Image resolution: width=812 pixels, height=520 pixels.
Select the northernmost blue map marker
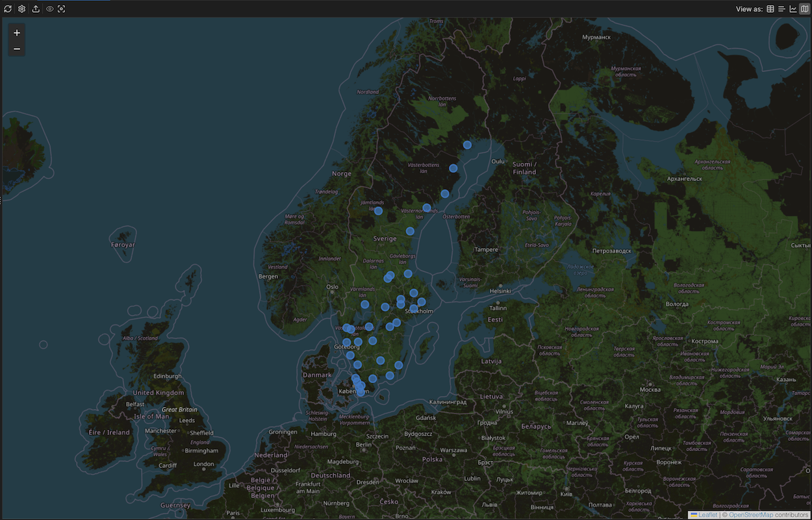click(467, 145)
